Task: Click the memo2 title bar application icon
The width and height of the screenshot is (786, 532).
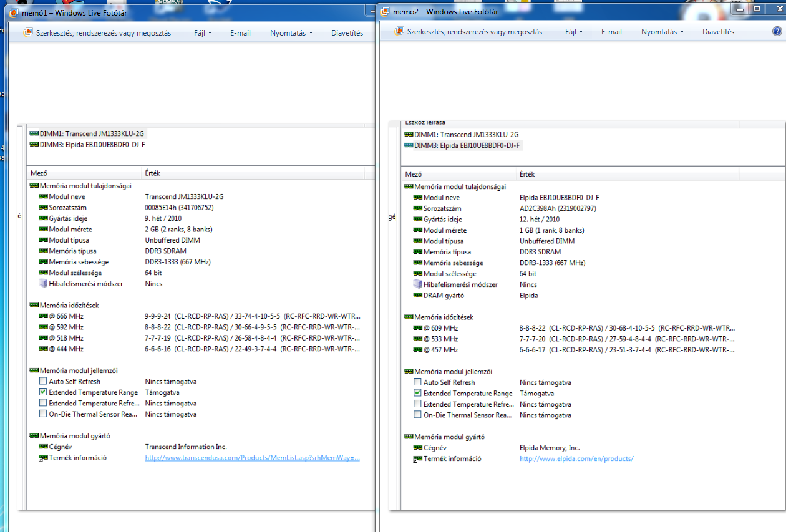Action: click(385, 11)
